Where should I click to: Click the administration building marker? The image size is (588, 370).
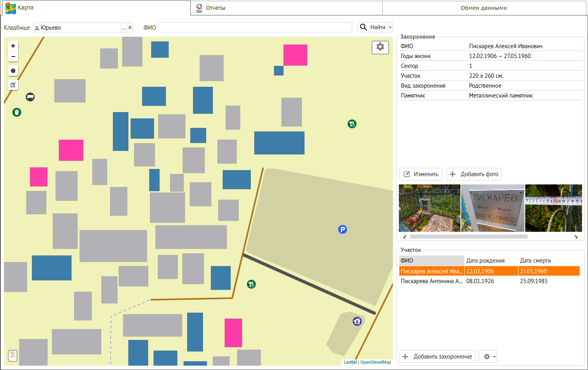coord(357,321)
